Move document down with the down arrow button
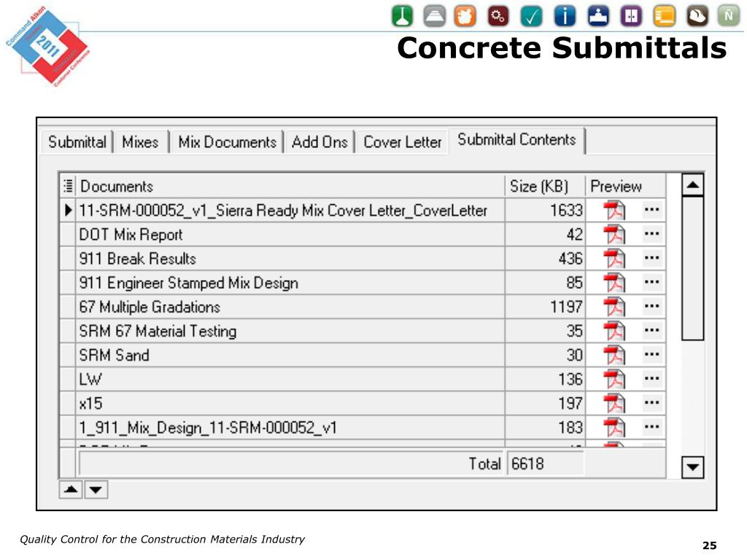Image resolution: width=747 pixels, height=560 pixels. coord(96,489)
